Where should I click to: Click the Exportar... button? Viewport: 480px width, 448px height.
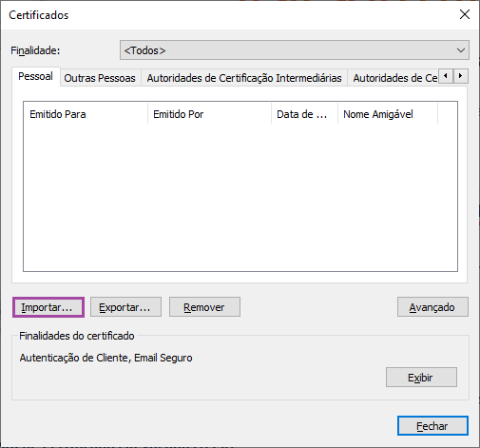pos(125,307)
